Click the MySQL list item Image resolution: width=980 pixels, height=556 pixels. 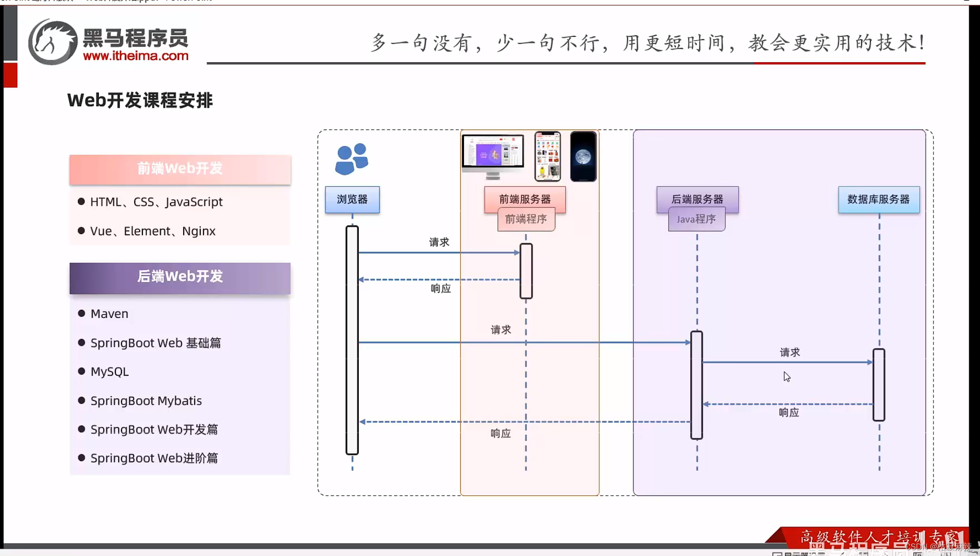click(110, 371)
